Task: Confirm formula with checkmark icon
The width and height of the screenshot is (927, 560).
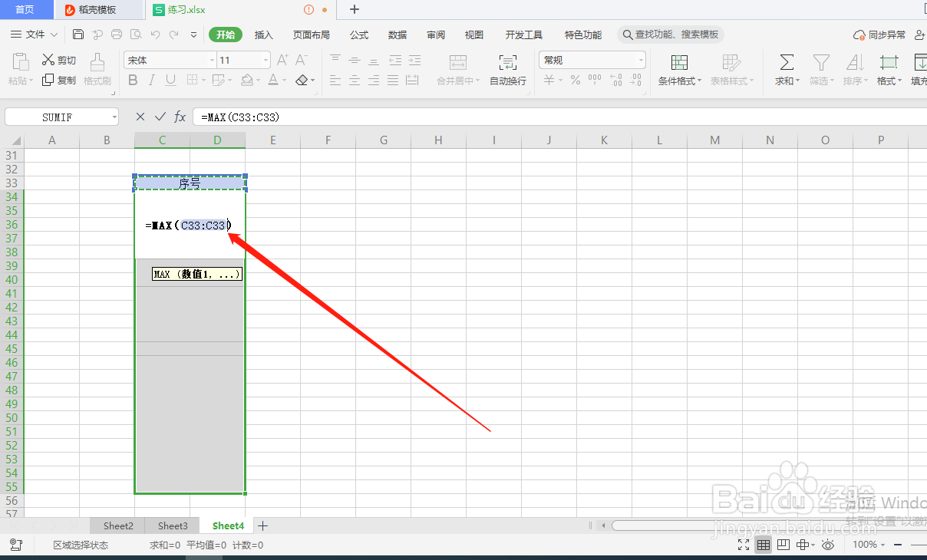Action: (160, 117)
